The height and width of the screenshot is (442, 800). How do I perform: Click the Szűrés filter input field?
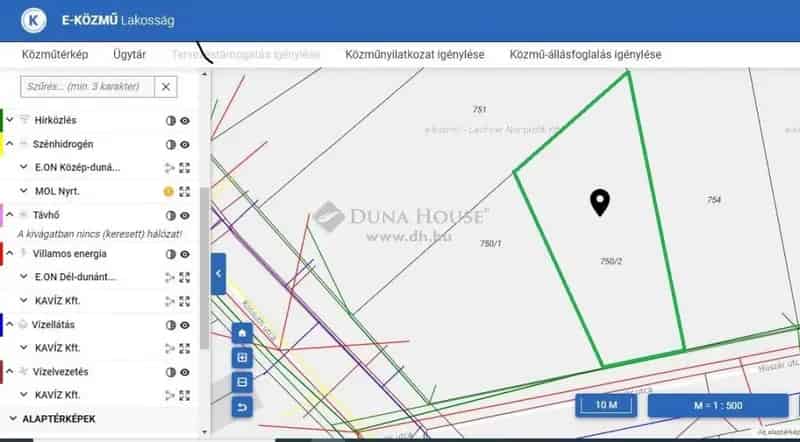(87, 87)
